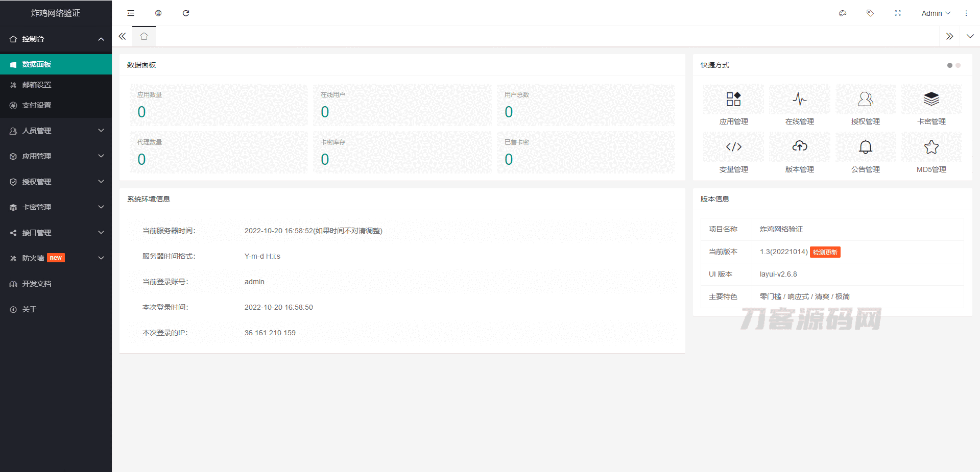The image size is (980, 472).
Task: Open the 公告管理 bell icon
Action: 865,147
